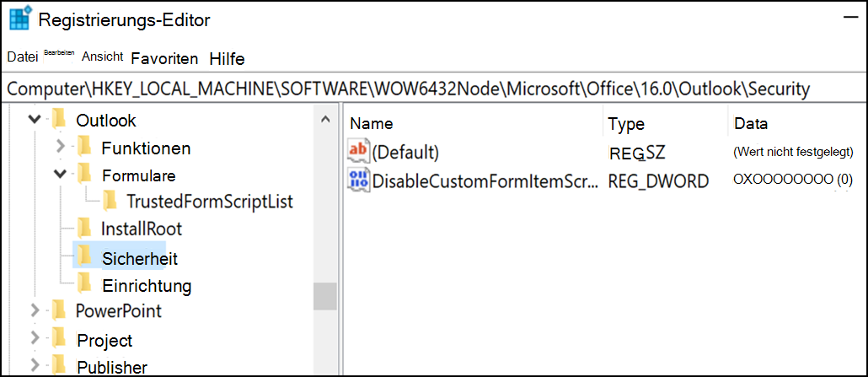Select the Project key label
Image resolution: width=868 pixels, height=377 pixels.
pos(104,340)
